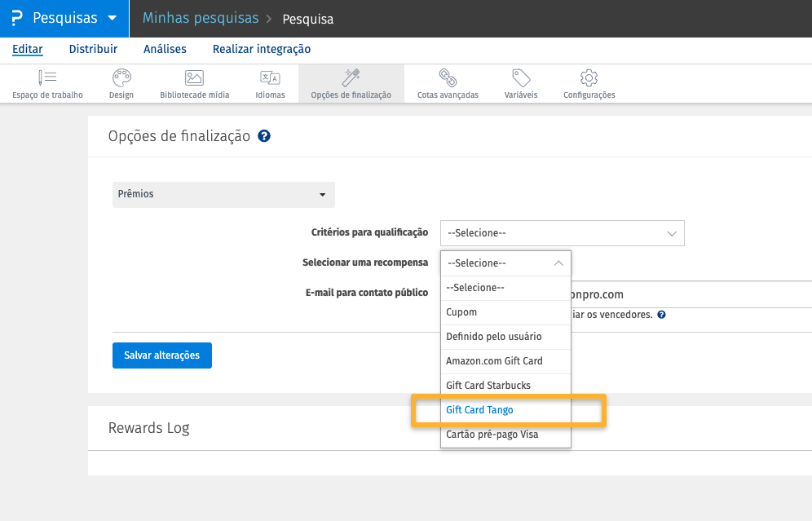
Task: Expand the Pesquisas product dropdown
Action: coord(112,18)
